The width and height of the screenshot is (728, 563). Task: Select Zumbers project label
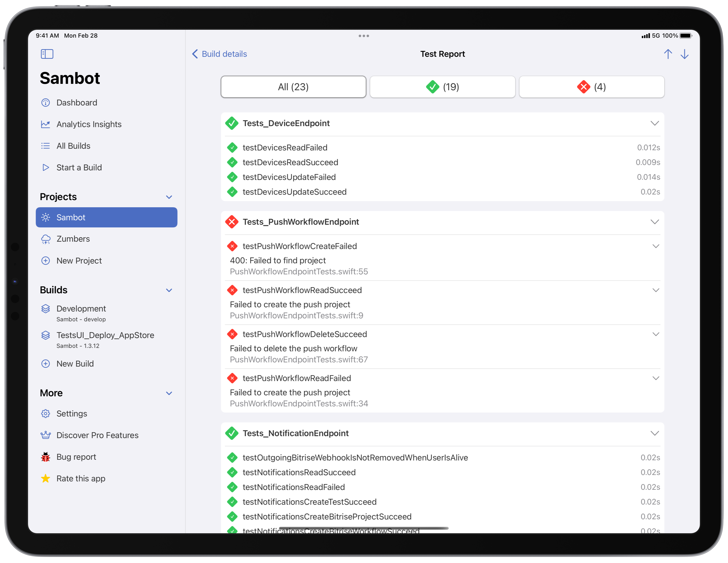[x=73, y=239]
